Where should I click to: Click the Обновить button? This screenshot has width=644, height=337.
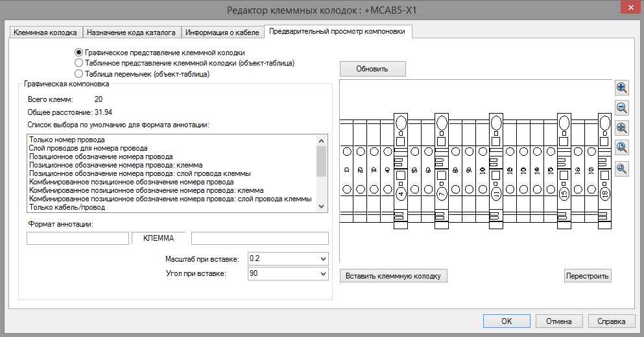click(x=372, y=69)
